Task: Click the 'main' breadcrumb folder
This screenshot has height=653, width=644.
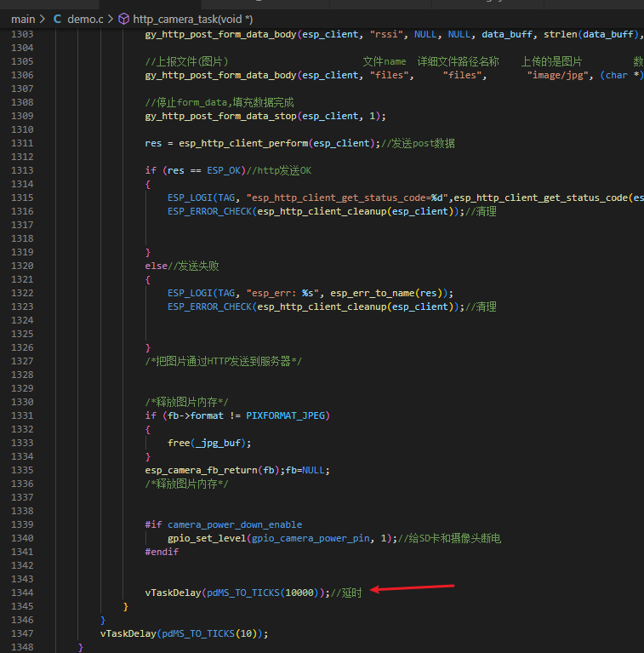Action: click(x=23, y=20)
